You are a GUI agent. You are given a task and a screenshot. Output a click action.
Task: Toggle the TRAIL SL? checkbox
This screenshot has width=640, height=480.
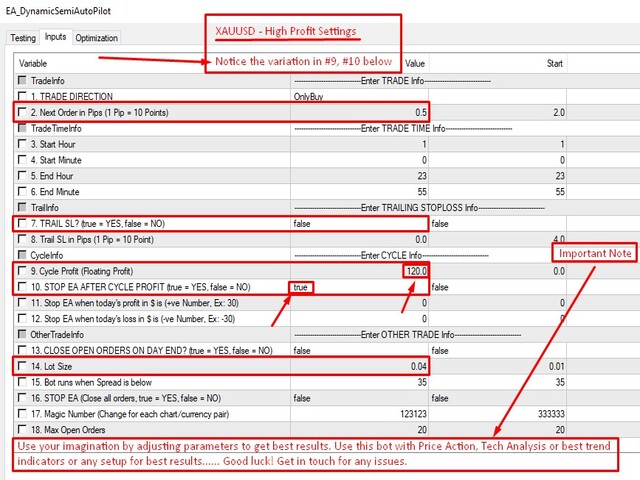coord(22,223)
